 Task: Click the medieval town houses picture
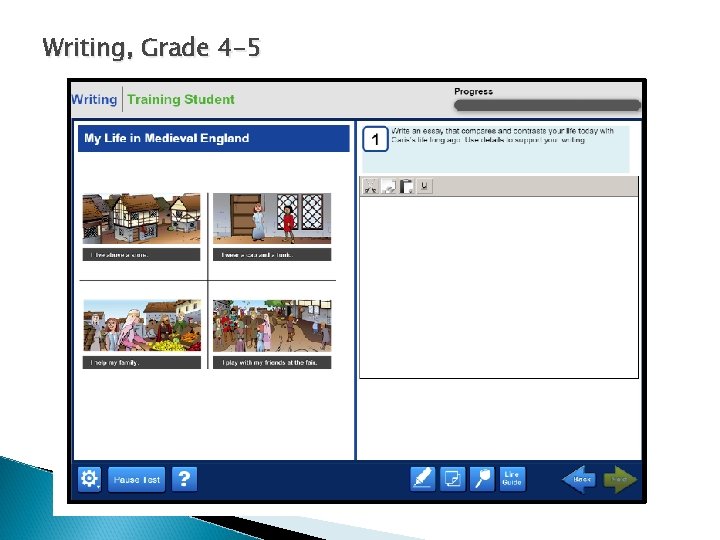coord(141,218)
